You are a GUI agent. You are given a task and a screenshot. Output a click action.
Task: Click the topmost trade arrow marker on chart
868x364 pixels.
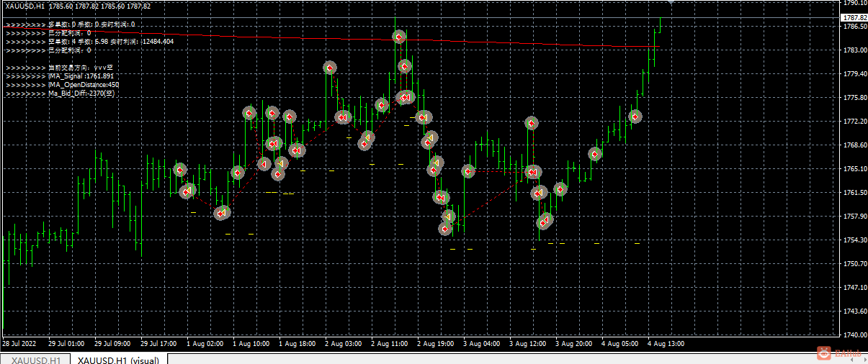400,37
